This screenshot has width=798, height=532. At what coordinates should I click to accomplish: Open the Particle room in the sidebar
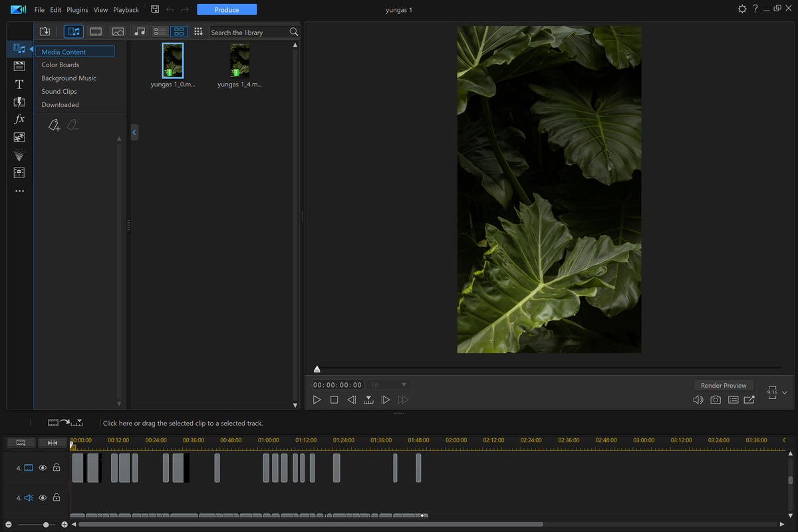(x=19, y=155)
